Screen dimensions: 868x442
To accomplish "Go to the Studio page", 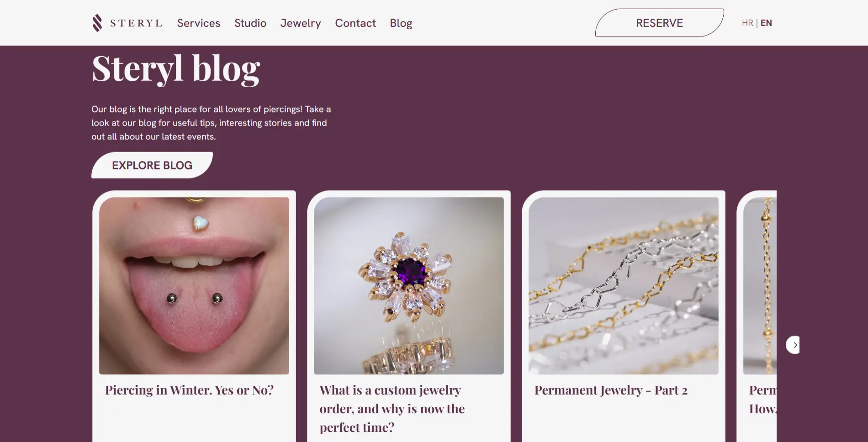I will tap(250, 23).
